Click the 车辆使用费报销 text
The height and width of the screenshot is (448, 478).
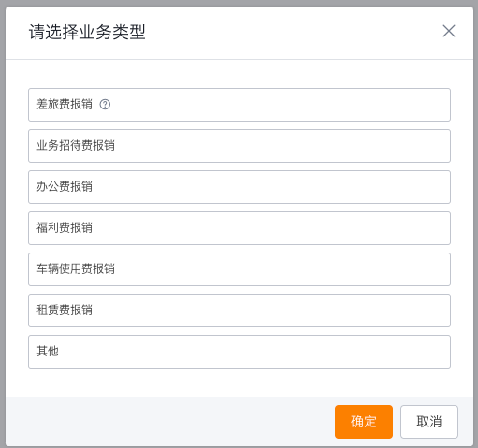click(x=76, y=269)
